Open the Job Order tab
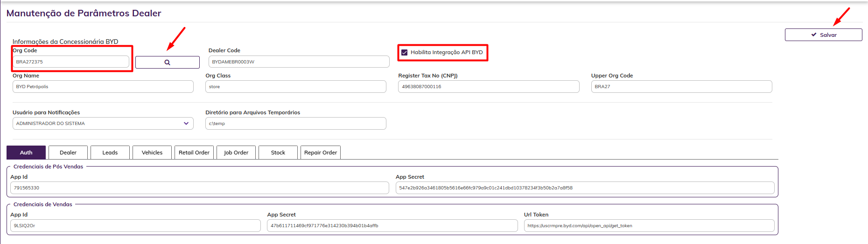The width and height of the screenshot is (868, 244). click(x=236, y=153)
